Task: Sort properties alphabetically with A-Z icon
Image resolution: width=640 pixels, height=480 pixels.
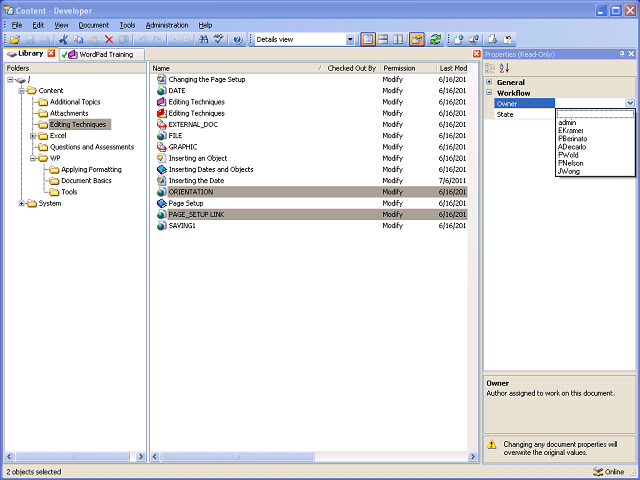Action: 504,68
